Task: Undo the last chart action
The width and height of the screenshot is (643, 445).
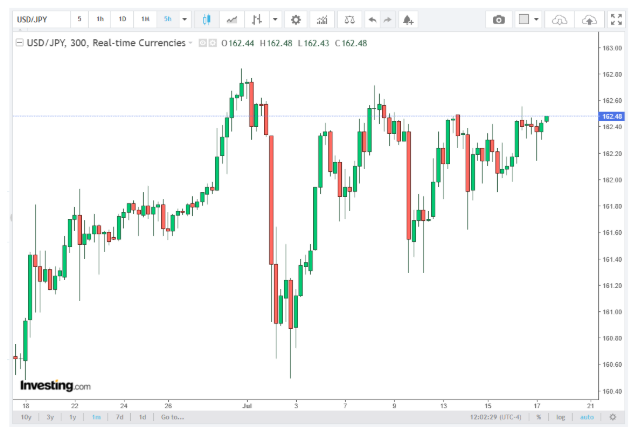Action: 372,19
